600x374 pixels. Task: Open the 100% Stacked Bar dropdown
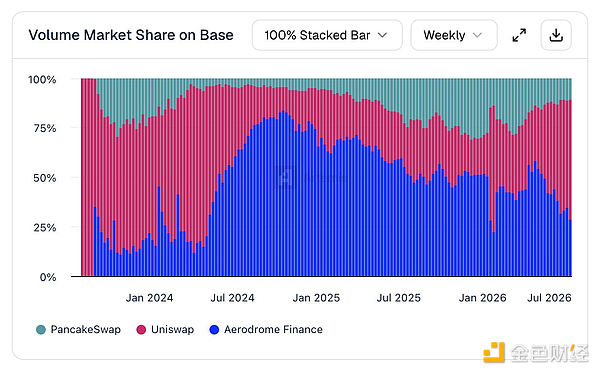click(x=327, y=35)
